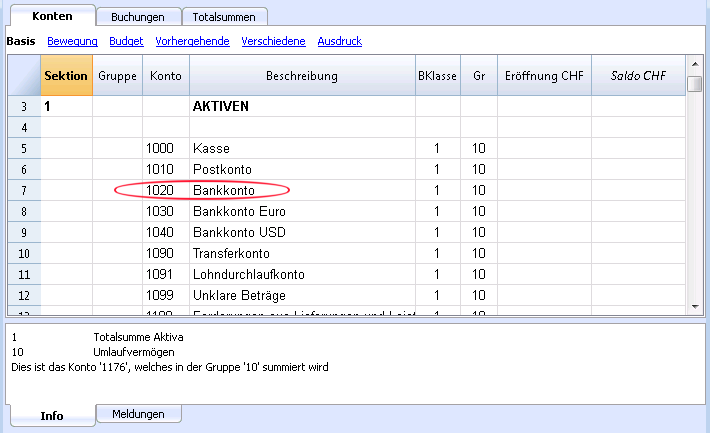Open the Bewegung view link

(x=72, y=41)
